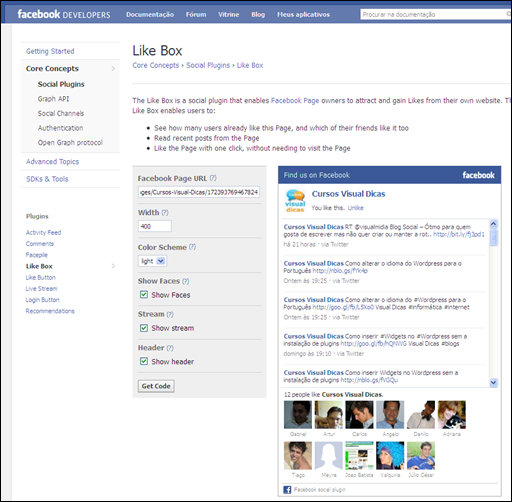Toggle the Show header checkbox
Image resolution: width=512 pixels, height=502 pixels.
144,361
